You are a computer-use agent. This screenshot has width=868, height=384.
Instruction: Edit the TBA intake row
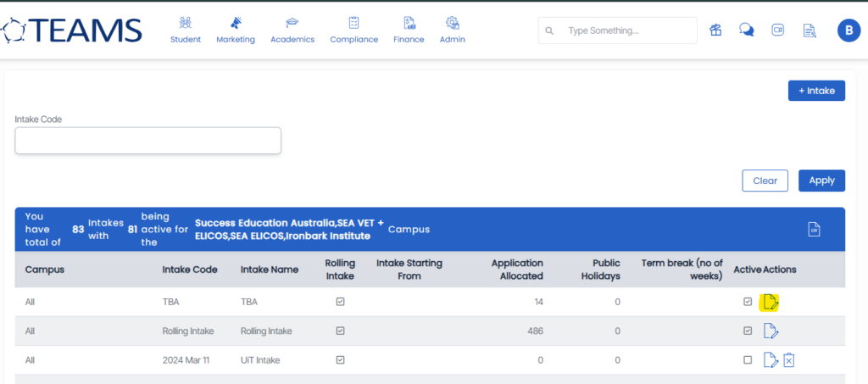[771, 302]
